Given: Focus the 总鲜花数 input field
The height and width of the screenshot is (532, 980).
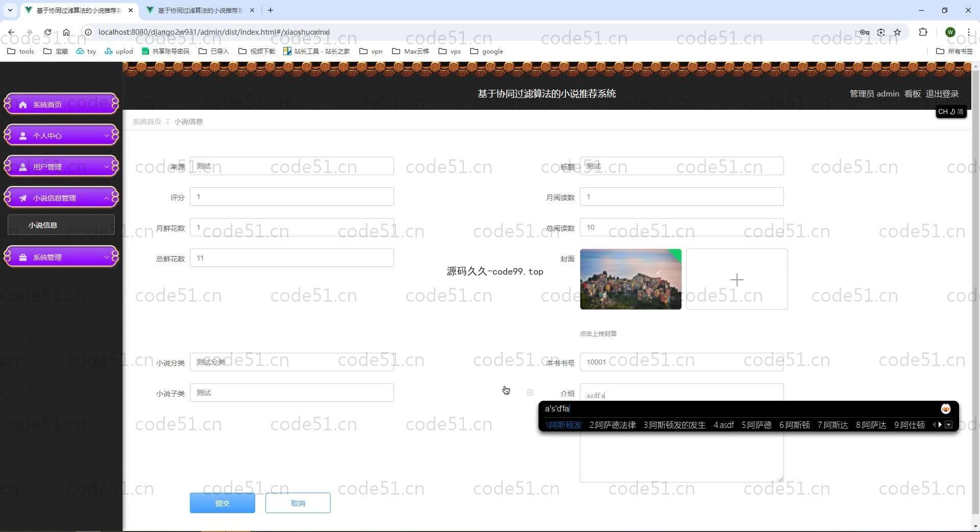Looking at the screenshot, I should click(292, 258).
